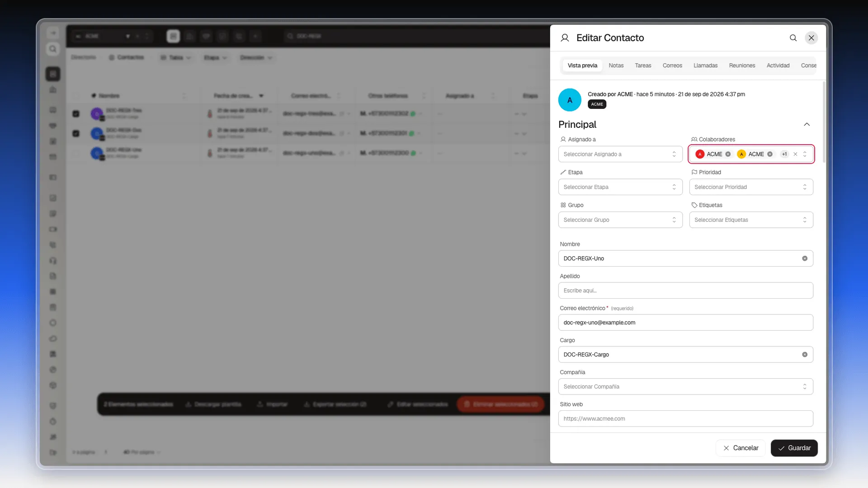Save the contact with Guardar
This screenshot has width=868, height=488.
[x=794, y=448]
